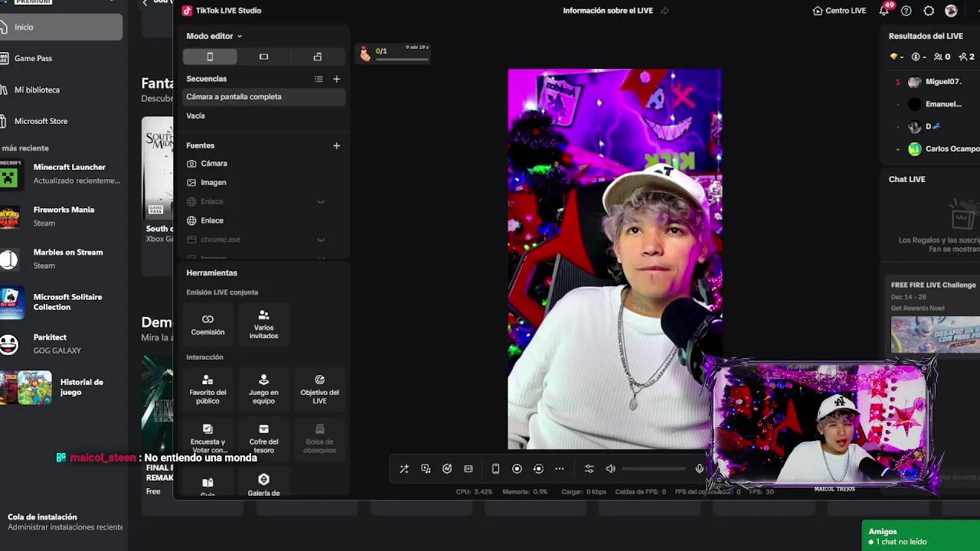Open the audio mixer sliders icon

click(x=589, y=469)
